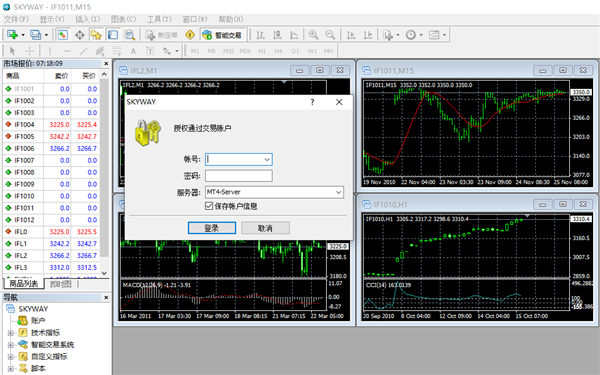
Task: Select the Fibonacci retracement tool
Action: [116, 51]
